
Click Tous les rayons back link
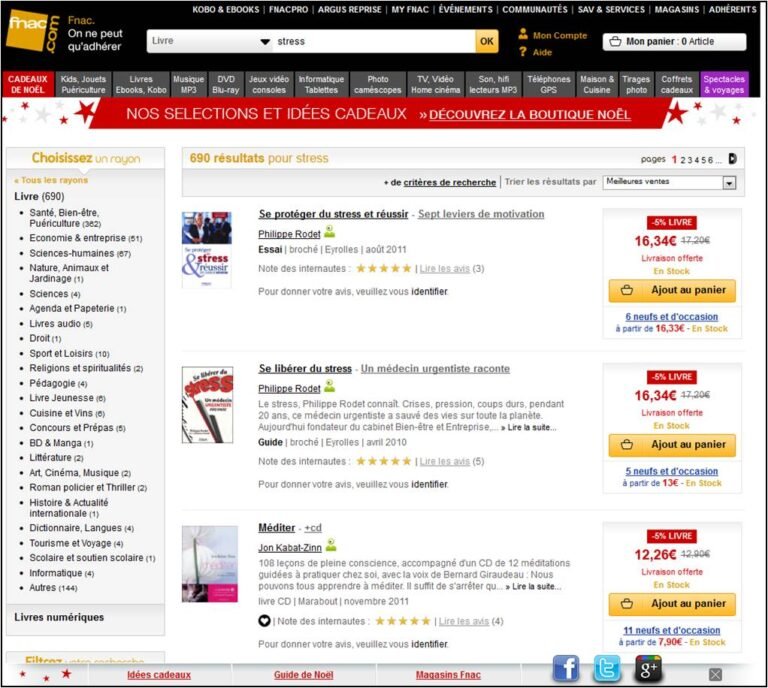coord(51,180)
